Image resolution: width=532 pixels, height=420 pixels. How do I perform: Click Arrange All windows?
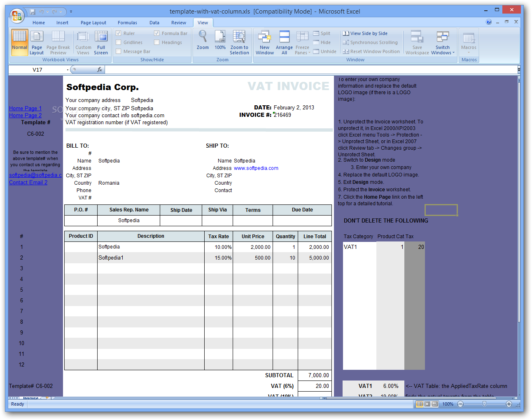[x=284, y=42]
